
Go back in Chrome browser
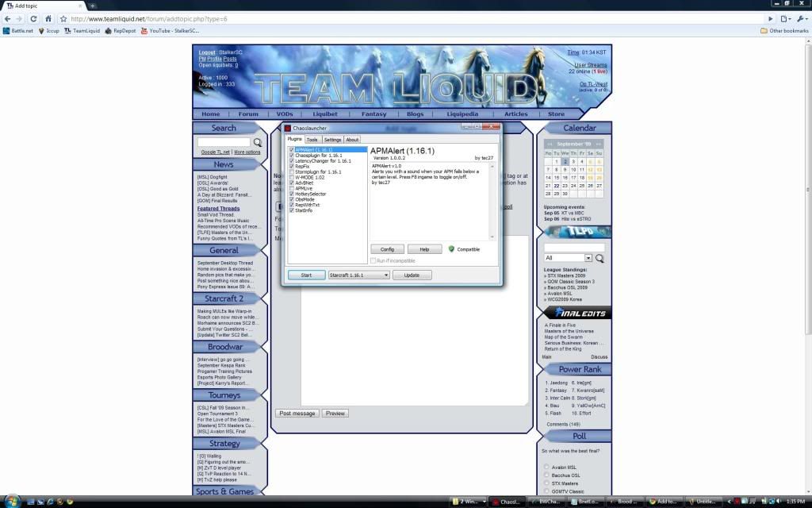[7, 19]
